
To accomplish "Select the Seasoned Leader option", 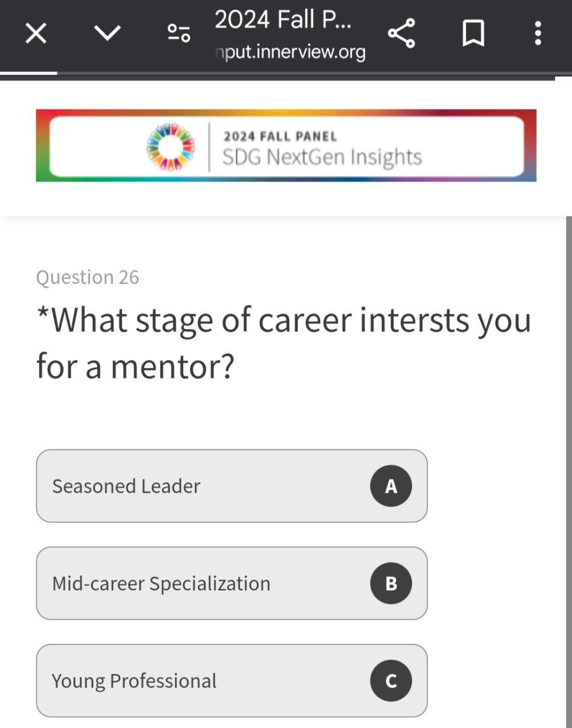I will (199, 486).
